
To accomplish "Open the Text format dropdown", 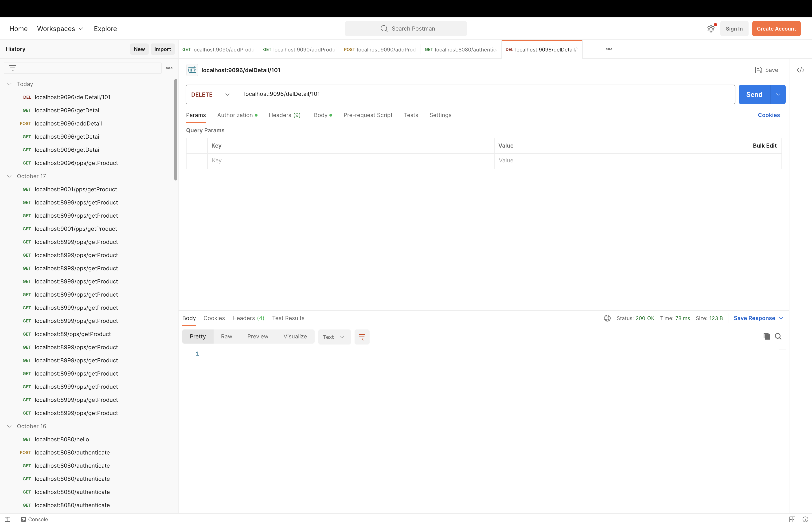I will [334, 337].
